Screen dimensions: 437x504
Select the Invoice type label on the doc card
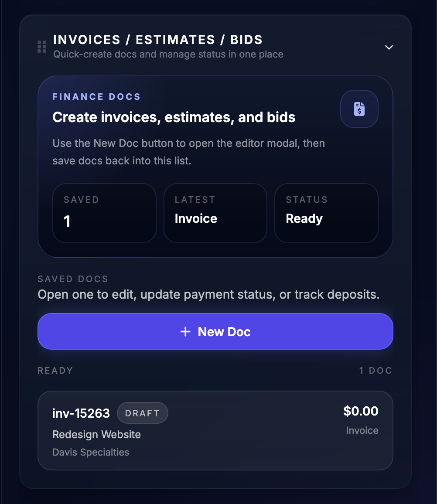[362, 430]
